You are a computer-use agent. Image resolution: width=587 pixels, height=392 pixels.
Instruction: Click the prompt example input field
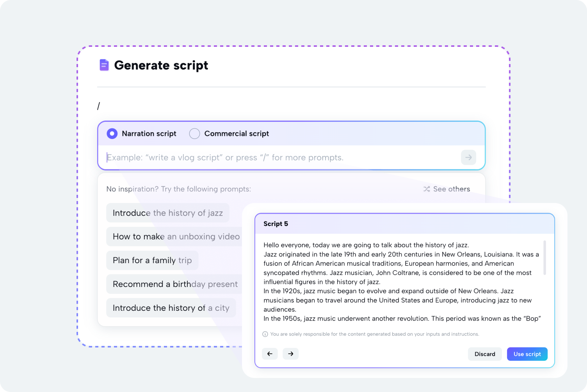pyautogui.click(x=281, y=157)
